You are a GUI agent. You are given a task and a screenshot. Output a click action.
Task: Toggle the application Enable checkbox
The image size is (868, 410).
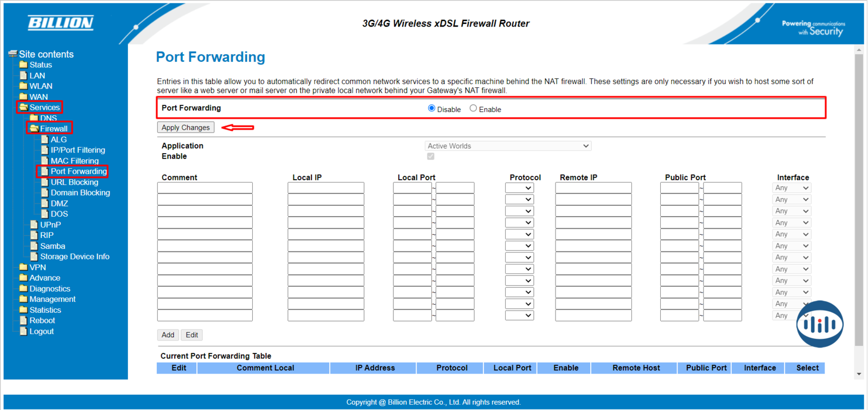pos(431,156)
